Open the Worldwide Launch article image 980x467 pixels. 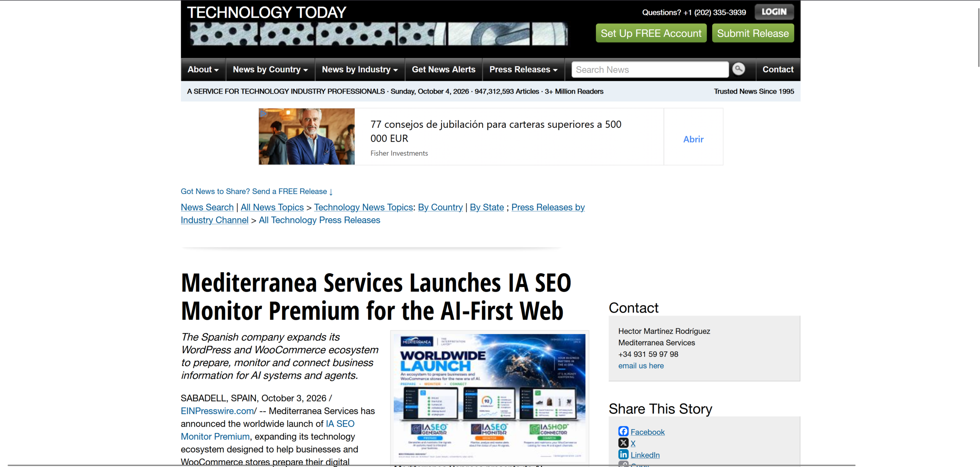coord(489,397)
